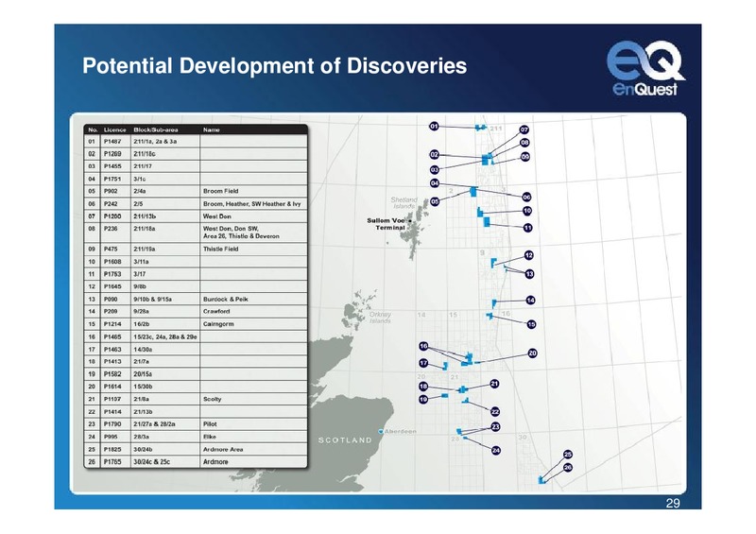The image size is (756, 534).
Task: Click licence cell P1614
Action: tap(115, 387)
